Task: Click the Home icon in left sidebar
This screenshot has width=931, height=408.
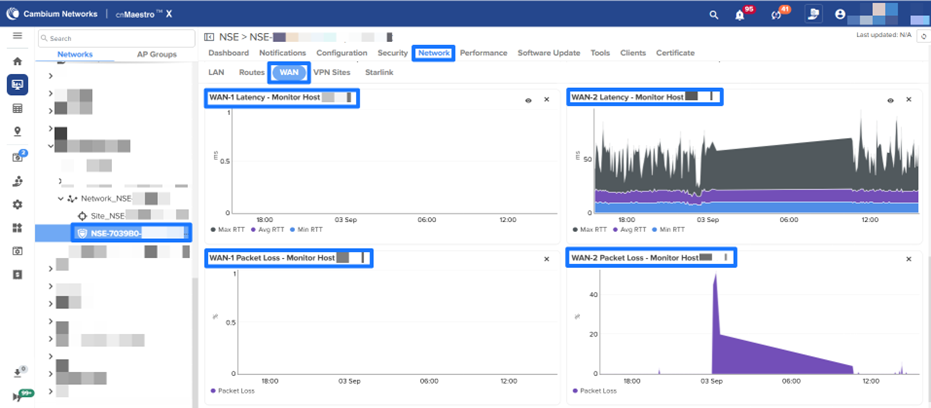Action: click(17, 61)
